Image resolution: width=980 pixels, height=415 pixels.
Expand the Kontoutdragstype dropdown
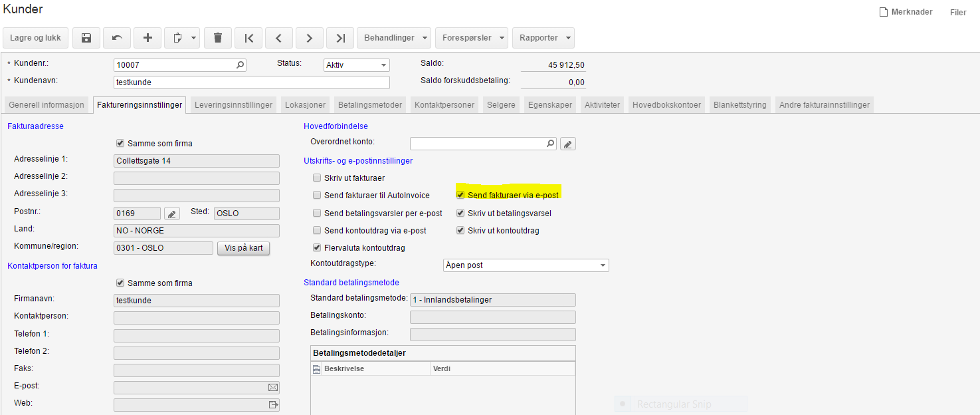click(603, 265)
